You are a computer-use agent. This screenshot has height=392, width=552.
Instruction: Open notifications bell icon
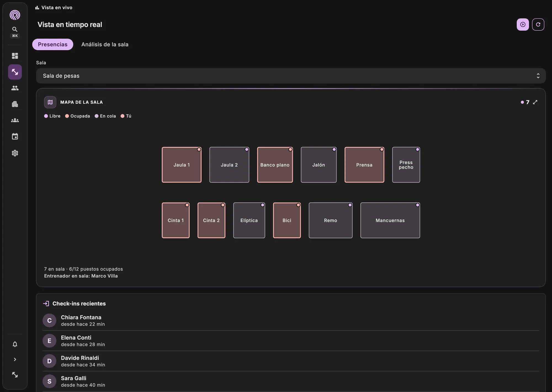pos(15,344)
